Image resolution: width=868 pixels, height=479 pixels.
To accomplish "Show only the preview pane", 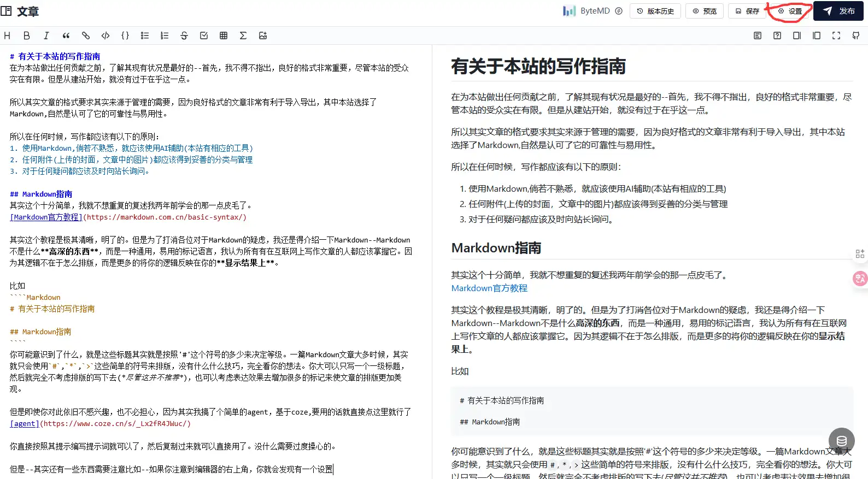I will coord(817,36).
